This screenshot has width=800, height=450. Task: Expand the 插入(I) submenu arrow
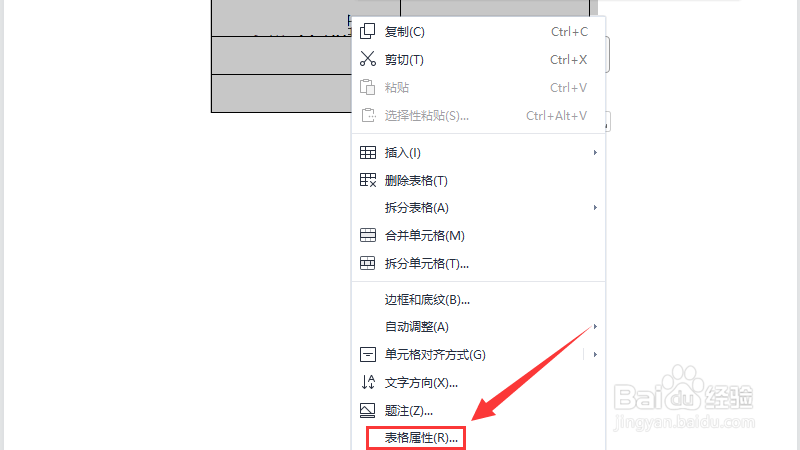point(595,153)
